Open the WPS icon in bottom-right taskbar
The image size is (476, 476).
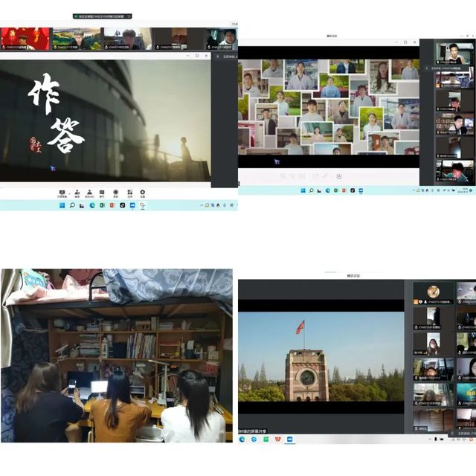click(277, 439)
